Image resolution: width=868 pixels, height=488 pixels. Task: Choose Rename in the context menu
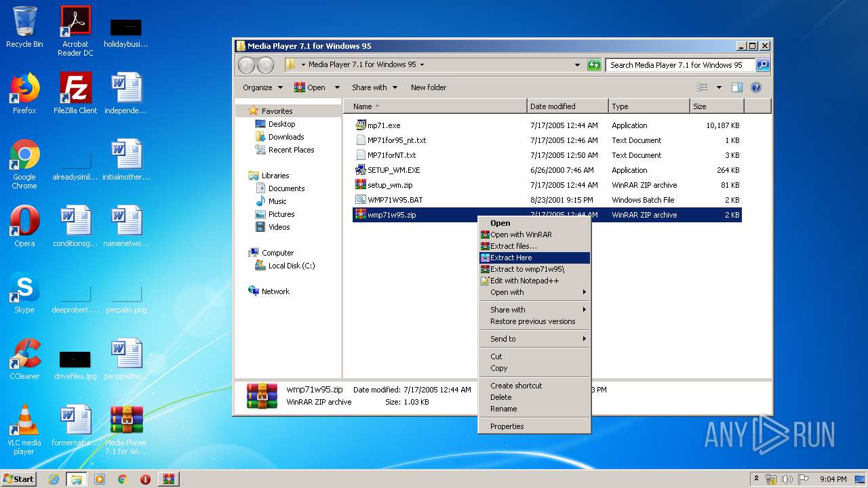pyautogui.click(x=534, y=409)
